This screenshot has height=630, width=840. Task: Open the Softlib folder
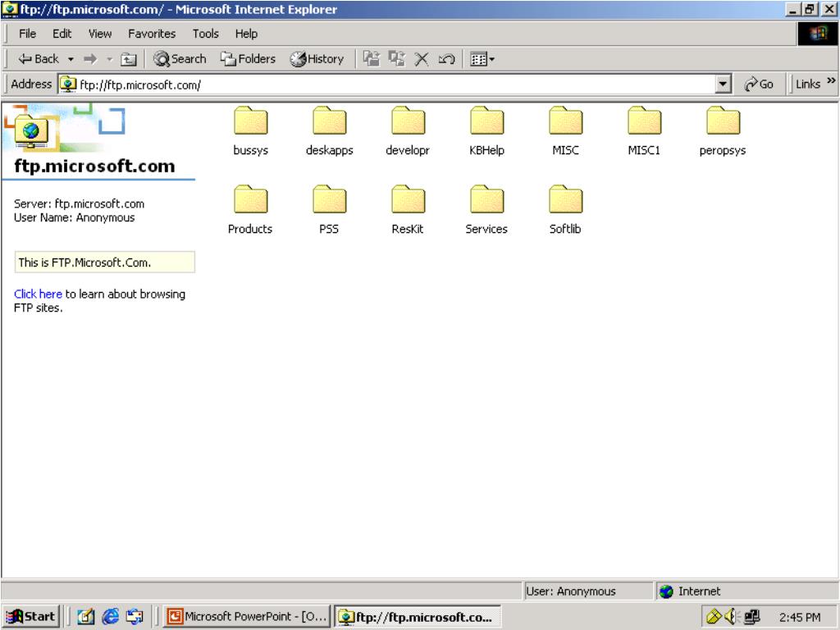pos(565,202)
